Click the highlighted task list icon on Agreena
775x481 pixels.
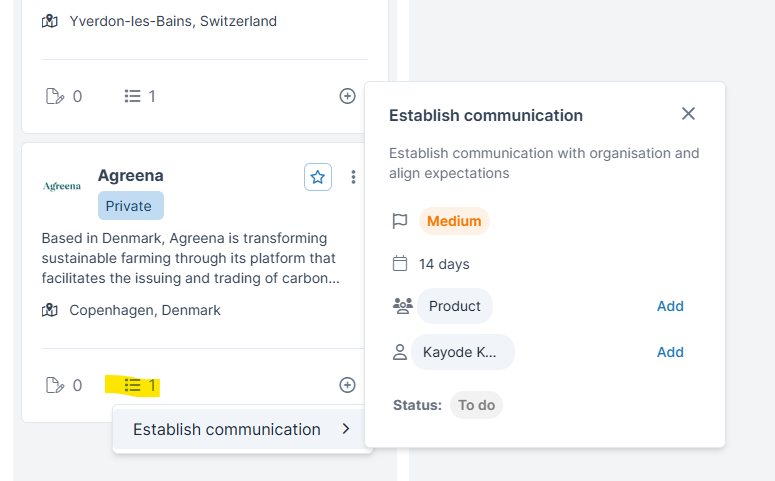pos(133,385)
